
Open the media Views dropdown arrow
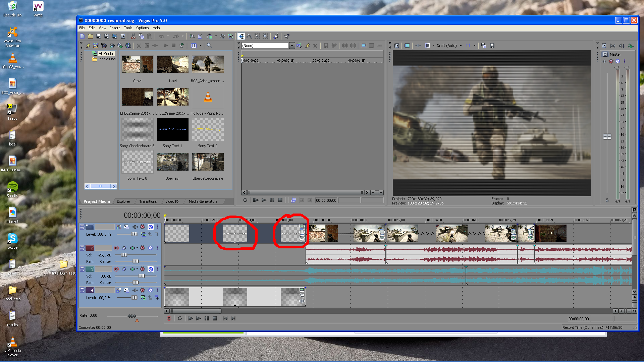click(x=200, y=46)
